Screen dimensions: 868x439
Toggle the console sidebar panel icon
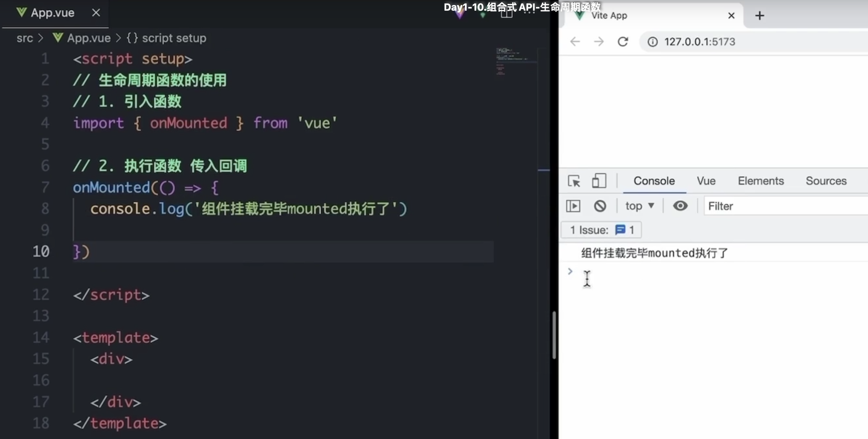pos(573,206)
